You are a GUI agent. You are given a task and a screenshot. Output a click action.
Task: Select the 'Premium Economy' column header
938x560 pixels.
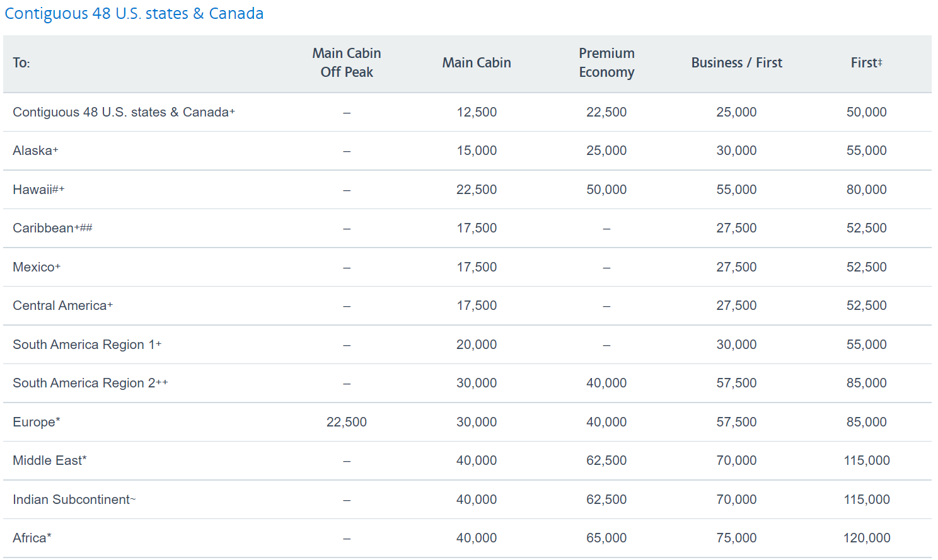point(606,63)
